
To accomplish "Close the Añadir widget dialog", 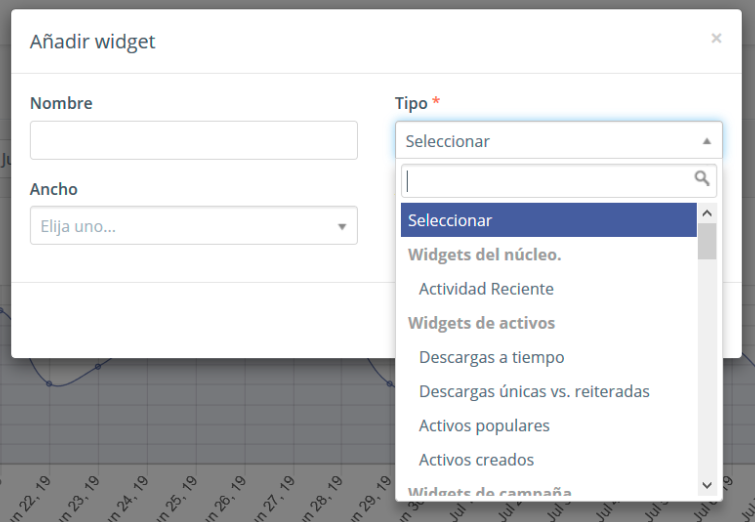I will click(x=716, y=38).
